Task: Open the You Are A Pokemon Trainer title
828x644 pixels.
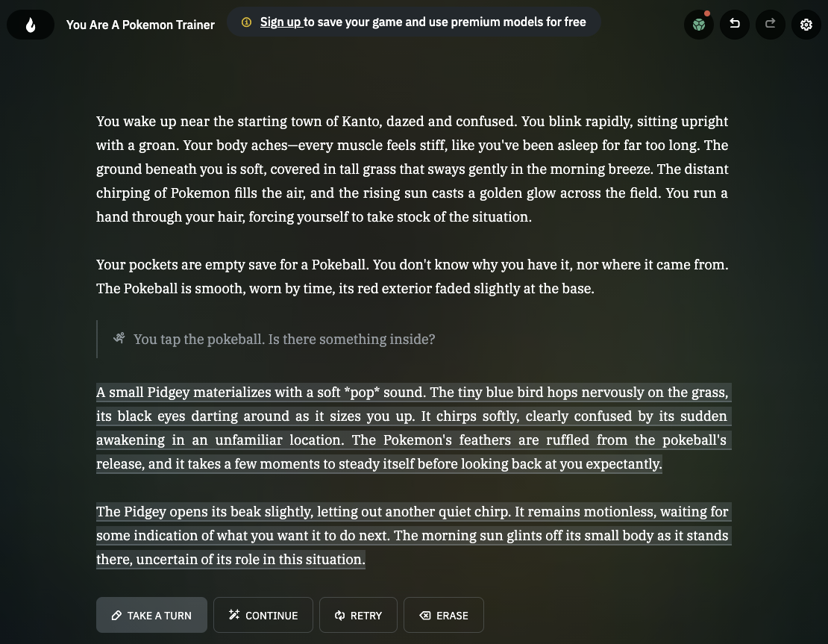Action: click(x=140, y=25)
